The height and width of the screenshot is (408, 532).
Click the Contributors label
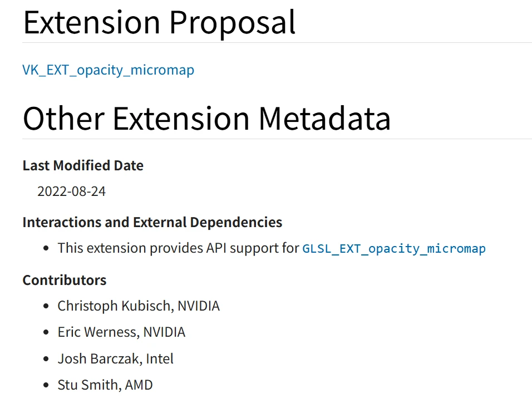coord(64,279)
